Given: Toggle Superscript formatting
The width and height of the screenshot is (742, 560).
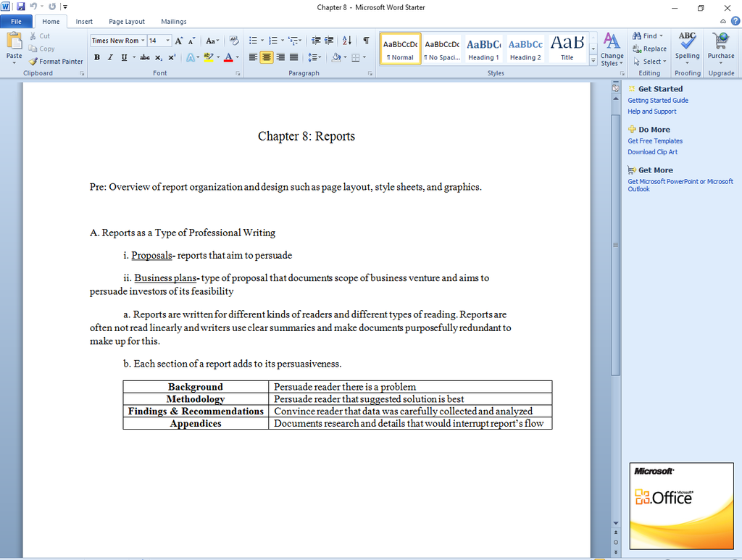Looking at the screenshot, I should (x=172, y=57).
